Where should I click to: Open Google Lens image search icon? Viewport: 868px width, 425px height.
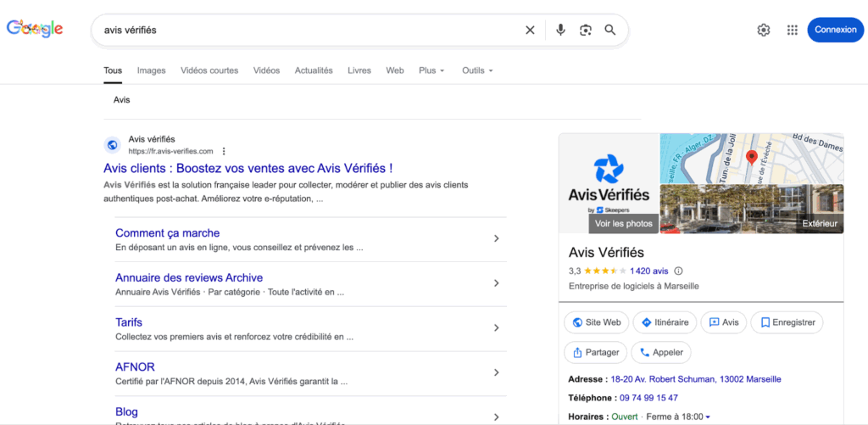coord(586,30)
